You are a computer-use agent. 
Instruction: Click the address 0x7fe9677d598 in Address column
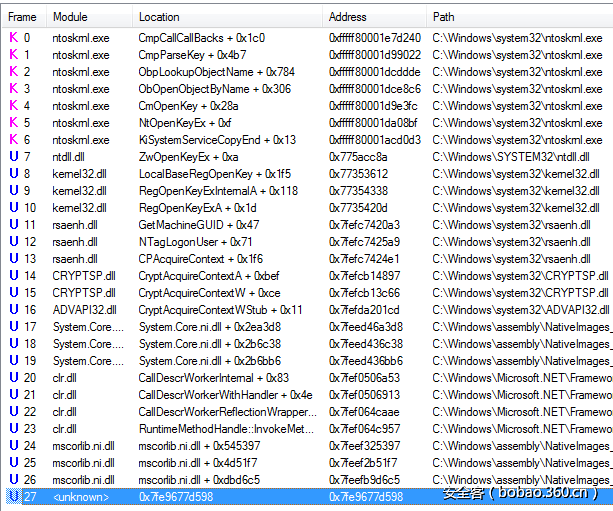click(366, 497)
